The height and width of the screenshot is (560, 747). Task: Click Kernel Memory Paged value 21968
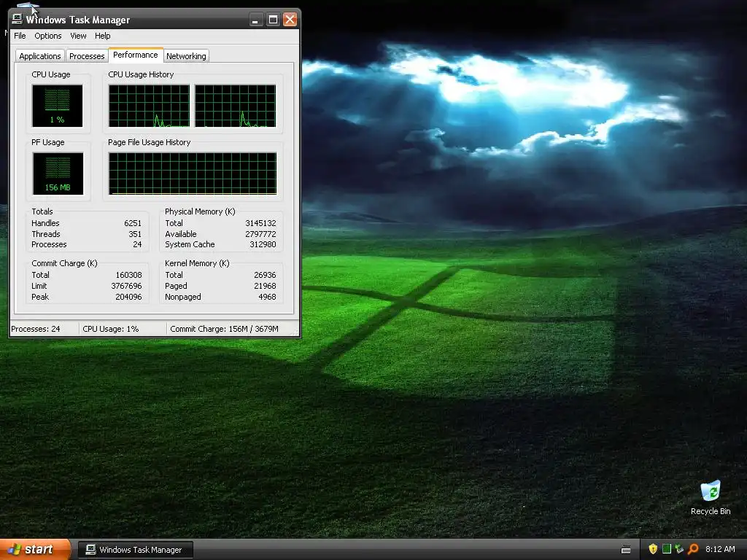[x=265, y=286]
